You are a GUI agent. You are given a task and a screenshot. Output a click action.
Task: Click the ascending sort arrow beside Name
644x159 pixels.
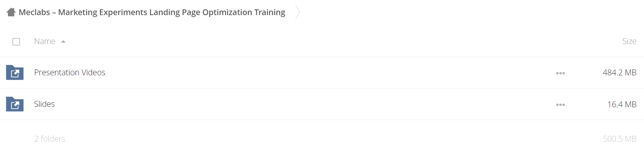(63, 42)
